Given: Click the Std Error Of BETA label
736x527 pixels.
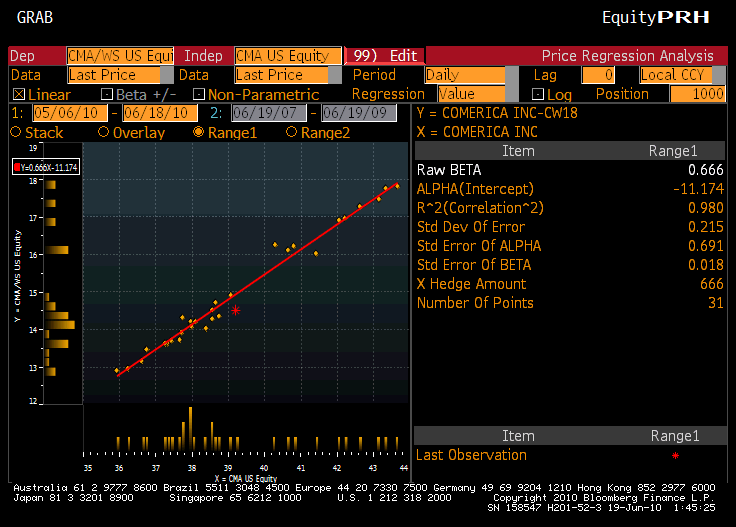Looking at the screenshot, I should pyautogui.click(x=474, y=265).
